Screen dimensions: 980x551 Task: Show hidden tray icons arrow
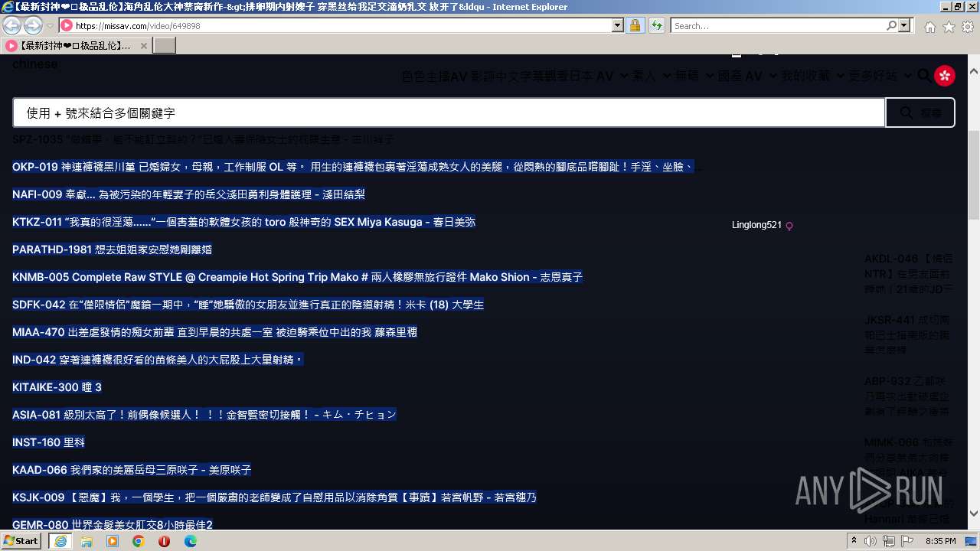pos(854,541)
